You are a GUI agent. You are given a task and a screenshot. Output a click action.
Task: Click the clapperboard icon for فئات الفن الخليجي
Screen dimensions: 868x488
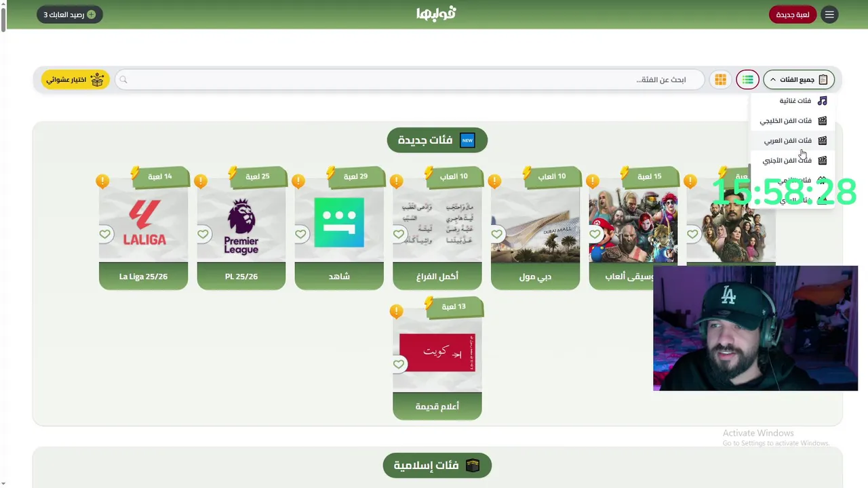pos(822,121)
